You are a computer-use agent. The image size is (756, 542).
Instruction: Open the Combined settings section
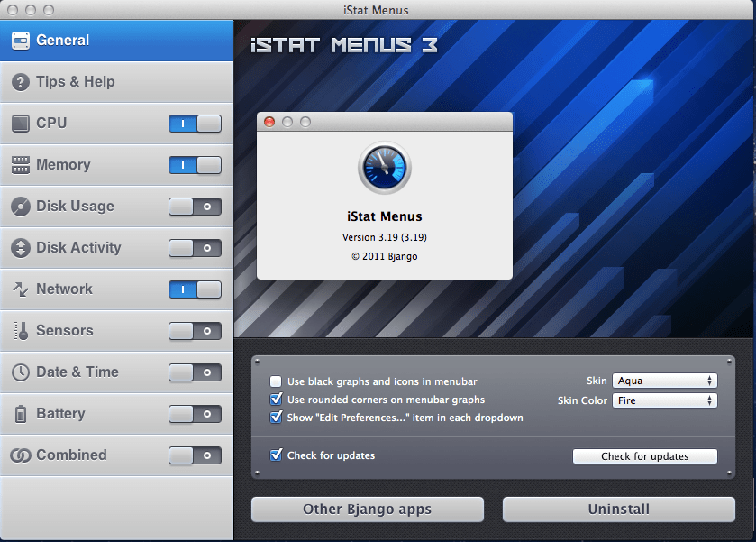(116, 455)
